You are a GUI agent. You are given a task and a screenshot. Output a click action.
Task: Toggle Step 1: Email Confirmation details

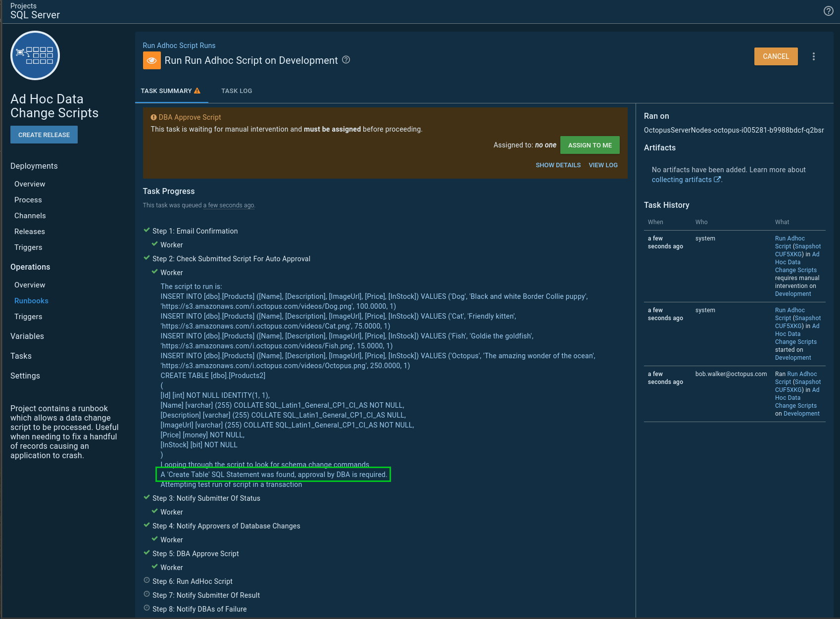tap(195, 231)
